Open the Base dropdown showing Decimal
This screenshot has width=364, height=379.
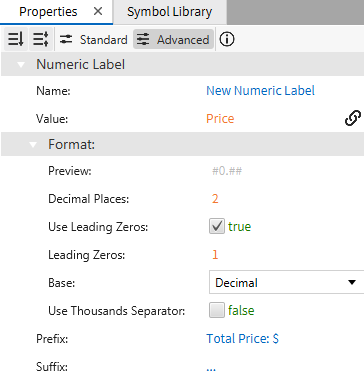tap(286, 283)
